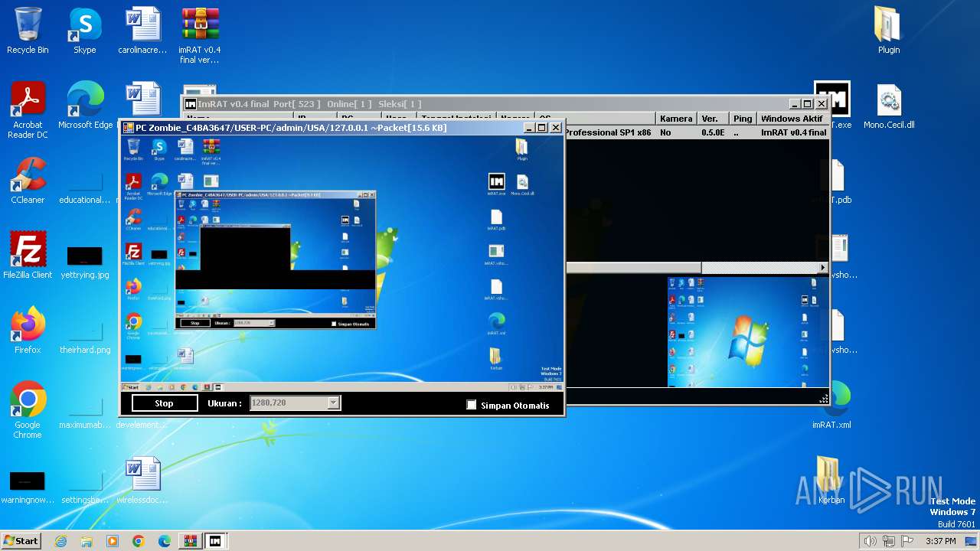Switch to Chrome in the taskbar
The image size is (980, 551).
(x=139, y=541)
